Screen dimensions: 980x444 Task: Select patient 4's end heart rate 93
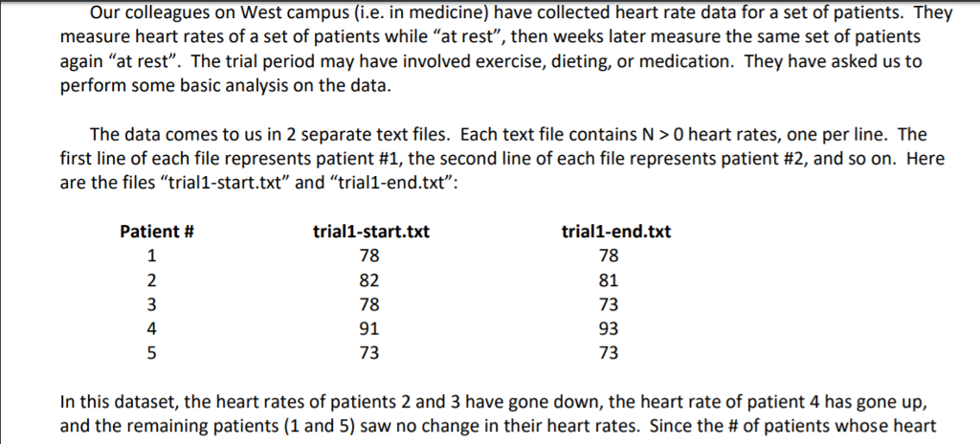[x=609, y=329]
